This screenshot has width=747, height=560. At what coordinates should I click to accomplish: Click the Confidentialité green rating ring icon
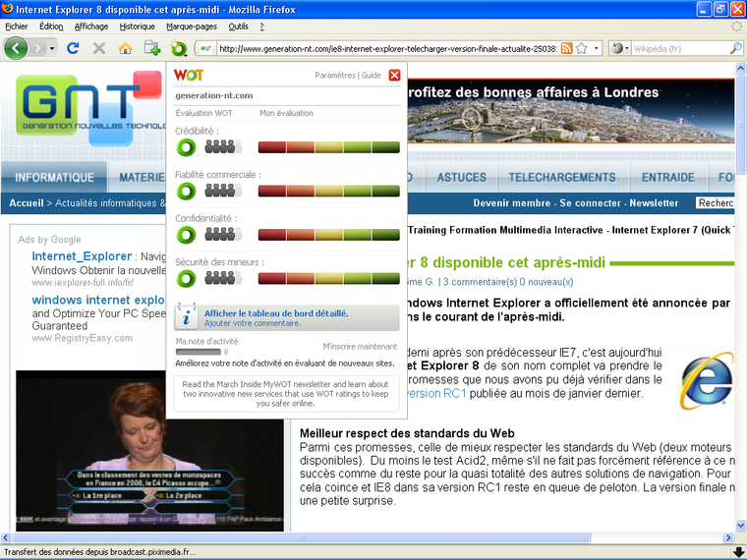(x=186, y=235)
